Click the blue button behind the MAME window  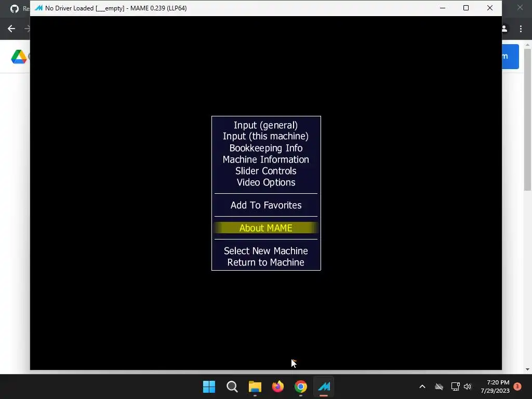[x=510, y=56]
